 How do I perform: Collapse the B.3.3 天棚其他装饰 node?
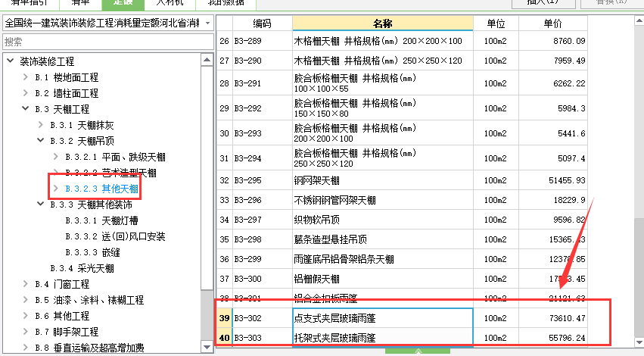40,205
